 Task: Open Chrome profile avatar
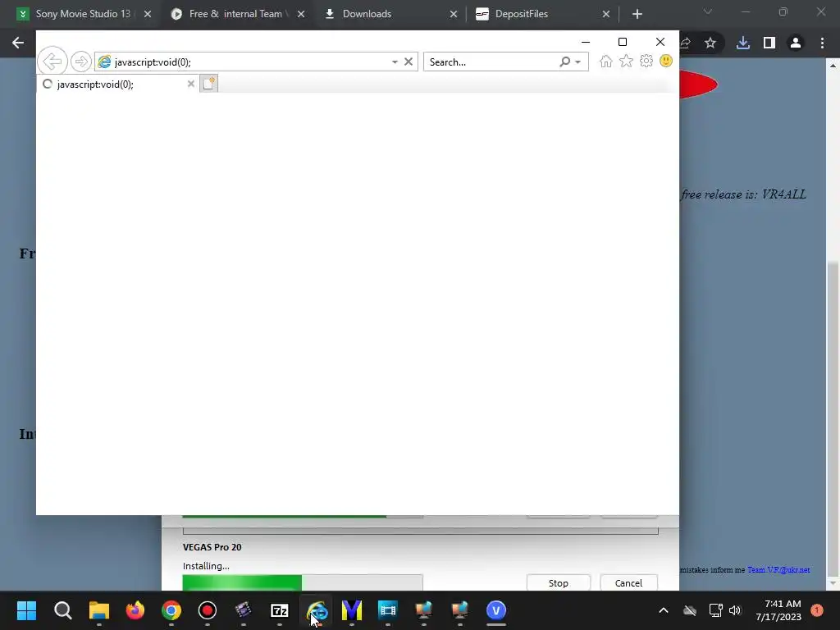pos(796,43)
